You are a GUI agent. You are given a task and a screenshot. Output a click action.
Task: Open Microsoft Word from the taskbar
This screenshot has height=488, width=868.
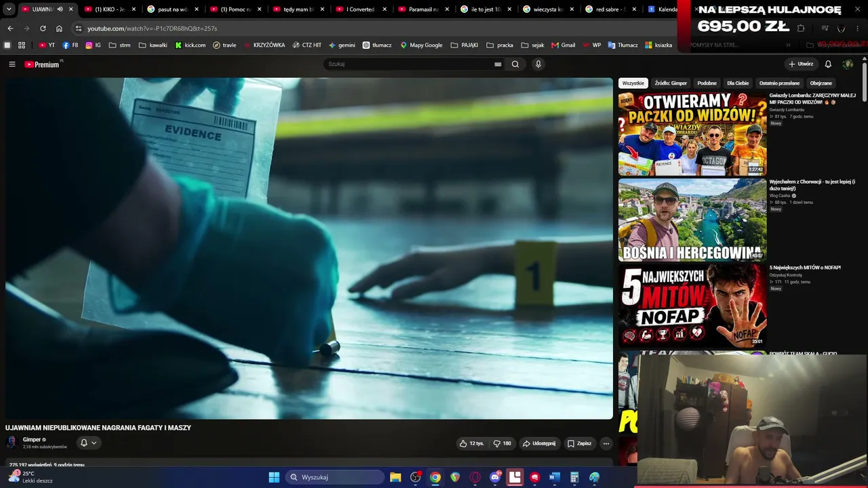[555, 477]
